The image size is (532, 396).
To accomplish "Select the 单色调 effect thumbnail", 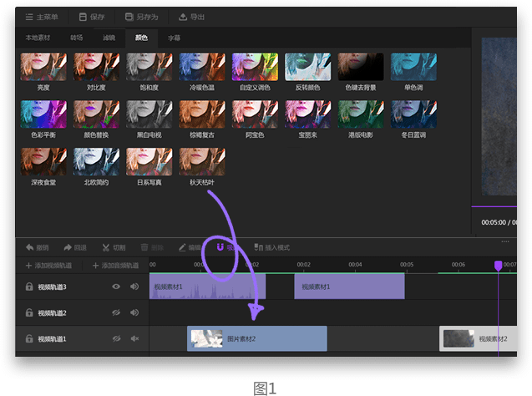I will [x=413, y=67].
